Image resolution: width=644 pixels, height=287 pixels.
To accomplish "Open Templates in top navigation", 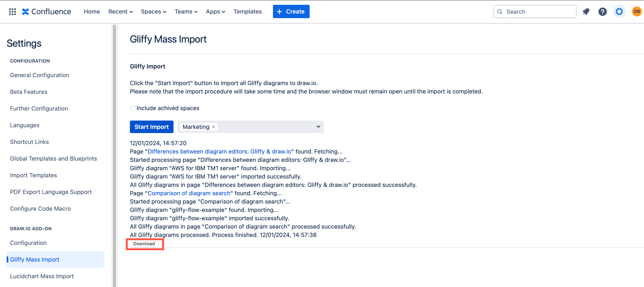I will (x=247, y=11).
